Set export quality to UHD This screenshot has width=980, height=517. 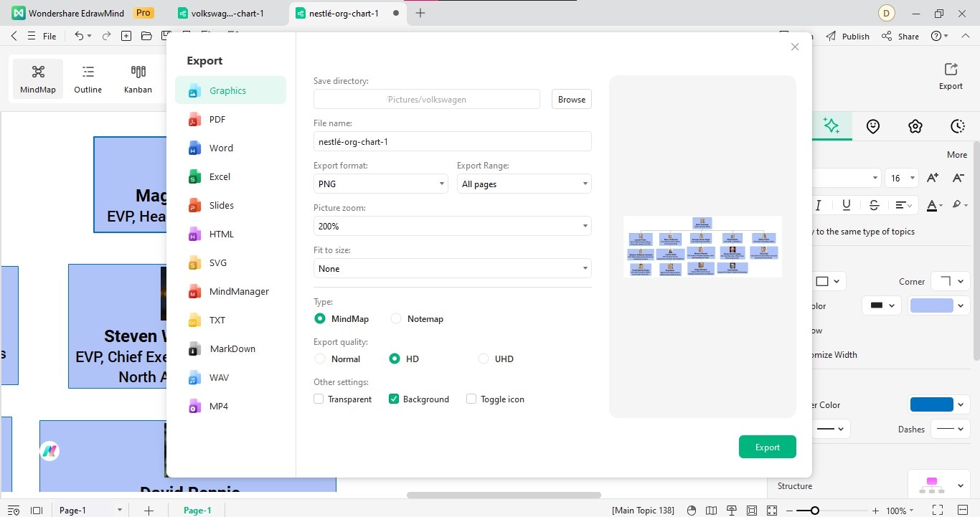coord(484,359)
